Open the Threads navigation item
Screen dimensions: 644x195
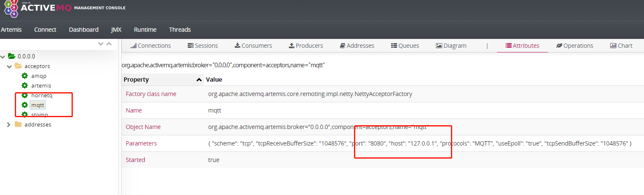coord(180,30)
